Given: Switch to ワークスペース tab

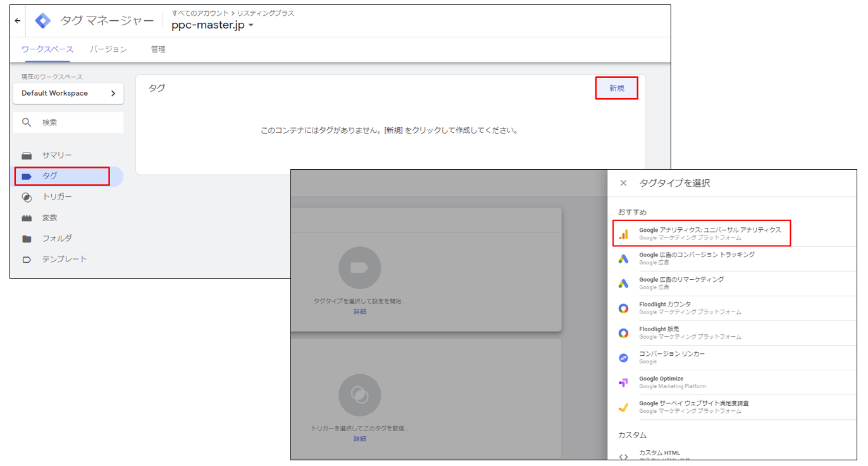Looking at the screenshot, I should [x=47, y=49].
